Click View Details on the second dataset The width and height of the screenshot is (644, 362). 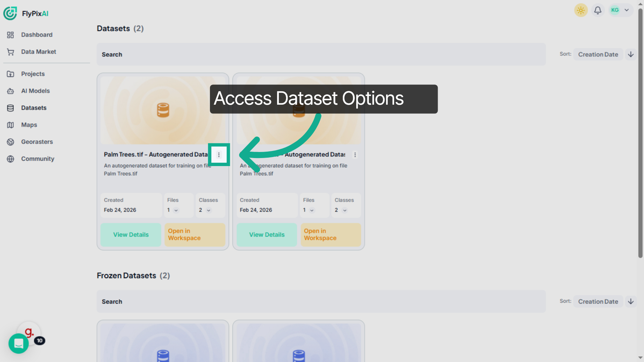(x=267, y=235)
